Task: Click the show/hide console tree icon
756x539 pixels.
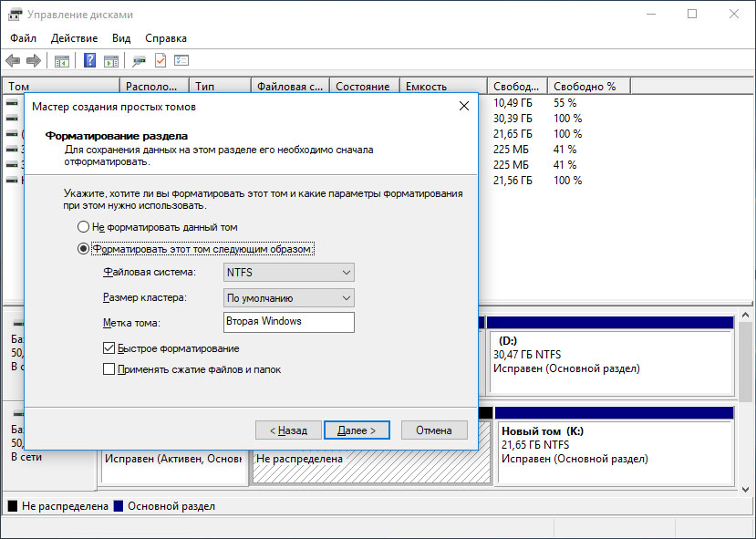Action: coord(62,61)
